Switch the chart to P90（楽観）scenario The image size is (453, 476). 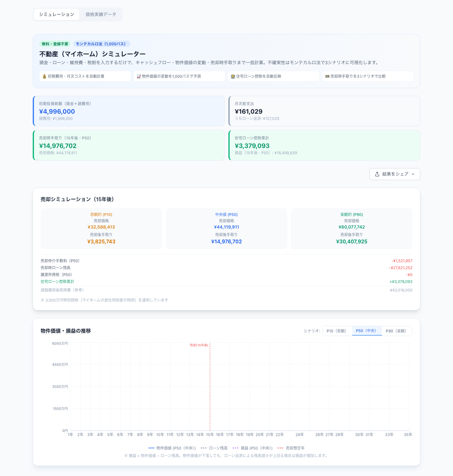pyautogui.click(x=397, y=331)
